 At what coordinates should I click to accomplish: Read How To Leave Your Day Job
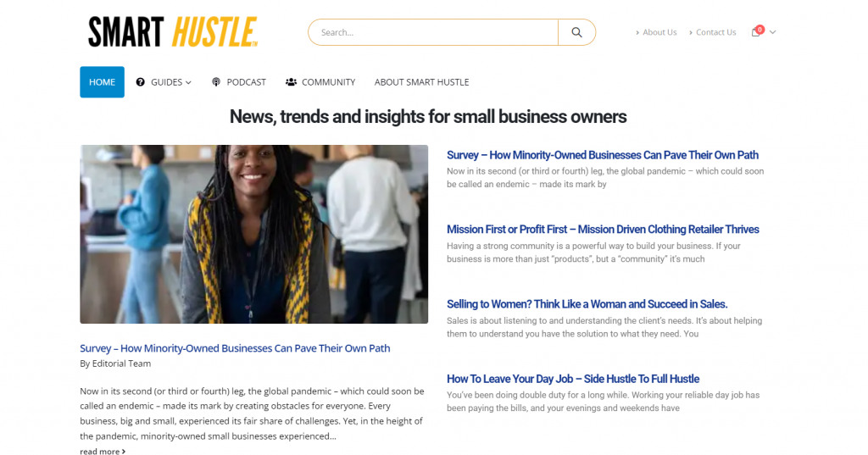pyautogui.click(x=572, y=379)
